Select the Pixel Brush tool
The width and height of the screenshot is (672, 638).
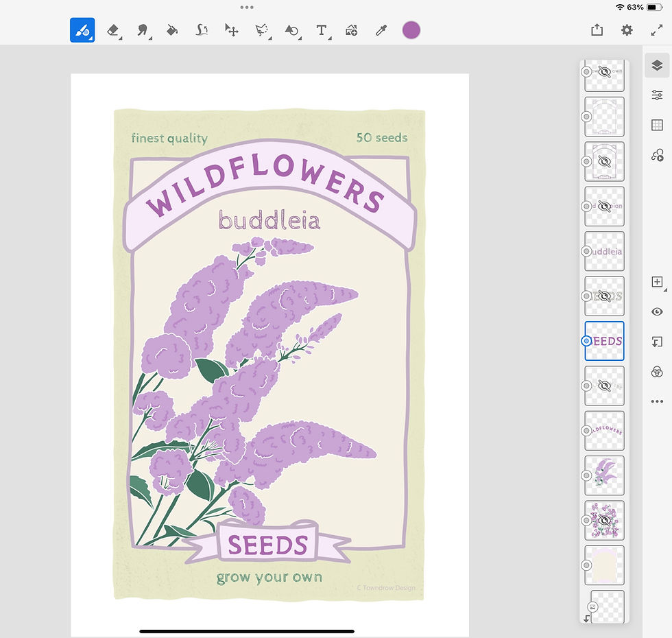click(82, 30)
